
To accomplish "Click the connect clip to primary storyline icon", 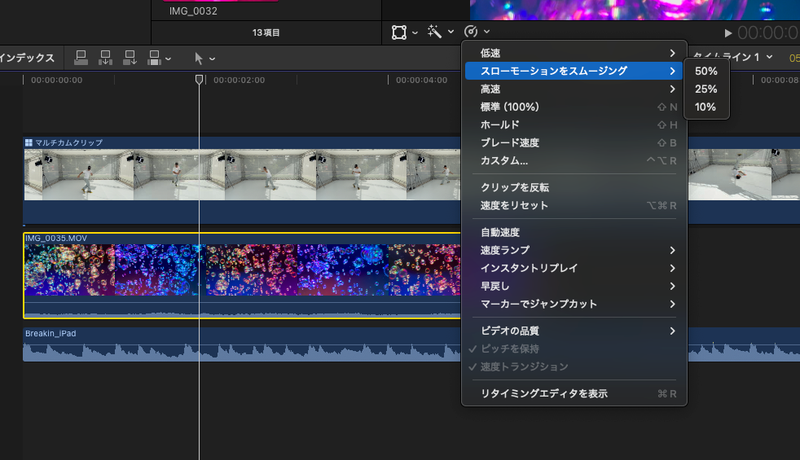I will click(x=81, y=58).
